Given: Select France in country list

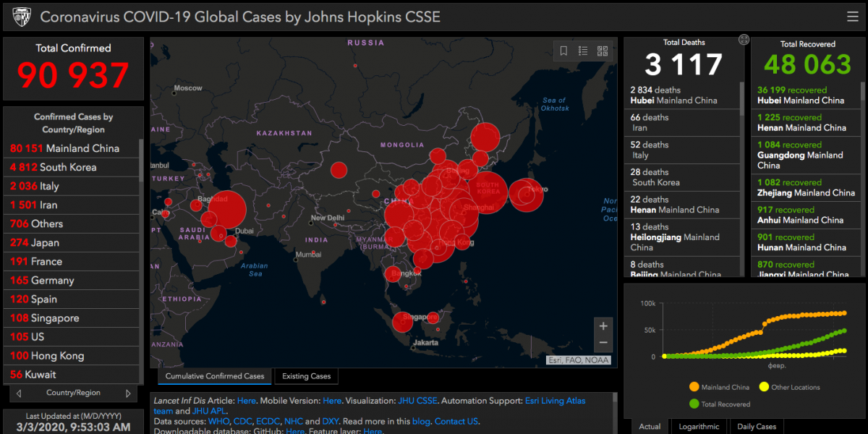Looking at the screenshot, I should pos(71,261).
